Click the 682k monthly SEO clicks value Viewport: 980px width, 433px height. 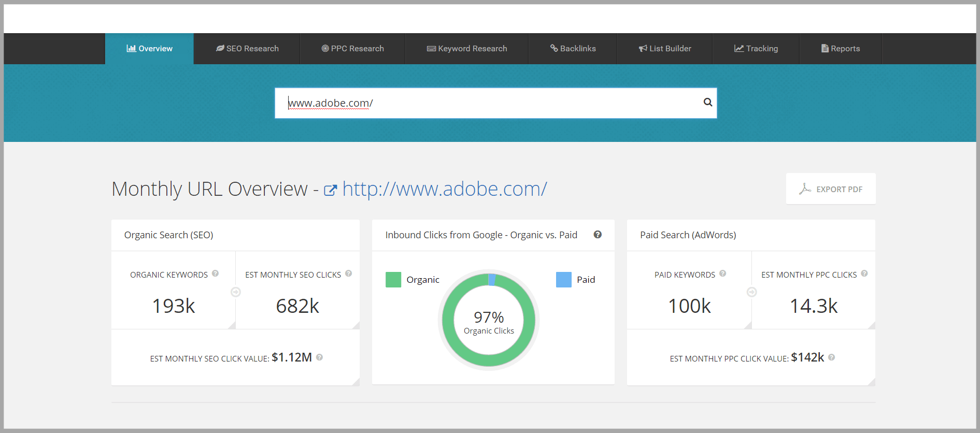click(297, 306)
